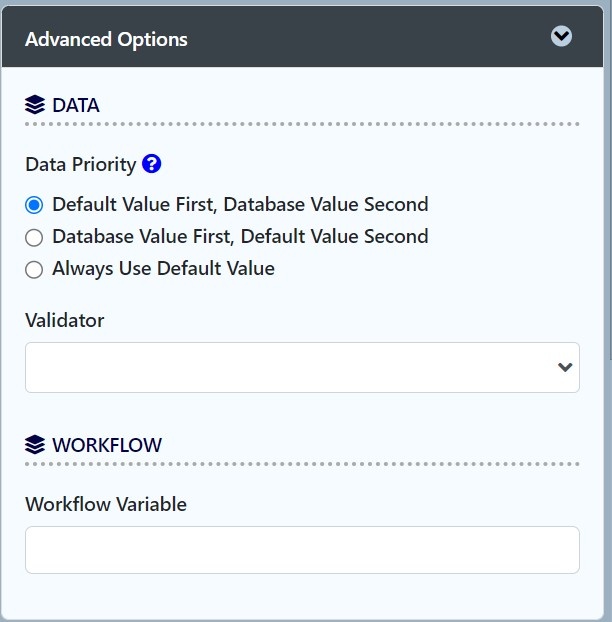Focus the Workflow Variable text field

[302, 550]
